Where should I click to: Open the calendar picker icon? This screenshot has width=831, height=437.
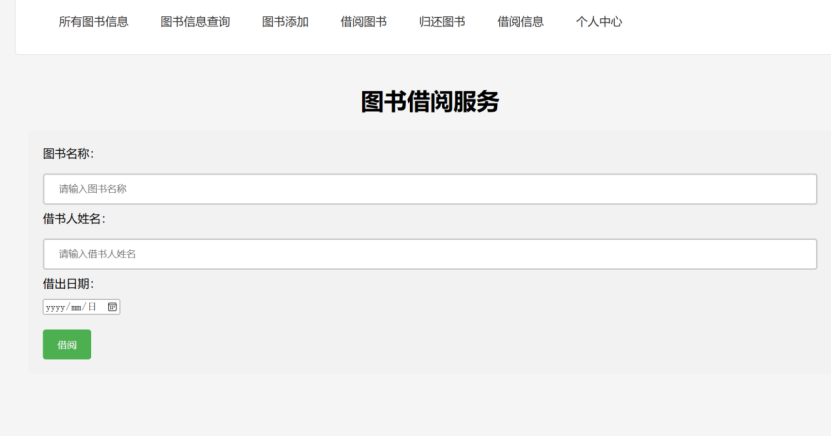(x=112, y=307)
